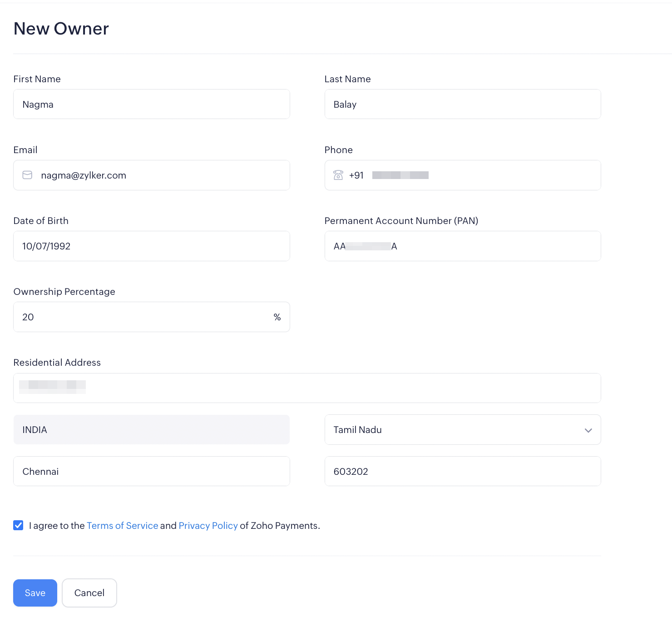Click the envelope icon in Email field
This screenshot has height=637, width=672.
coord(27,175)
